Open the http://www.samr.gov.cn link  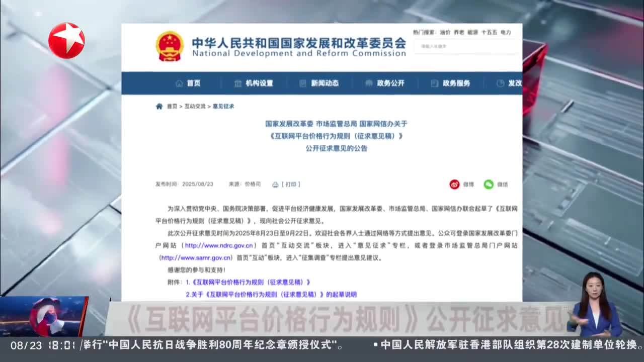coord(196,258)
